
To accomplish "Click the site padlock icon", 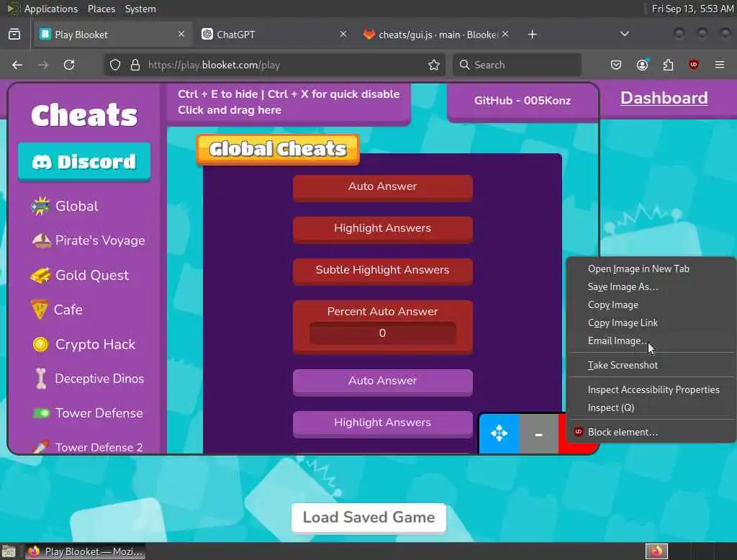I will 135,65.
